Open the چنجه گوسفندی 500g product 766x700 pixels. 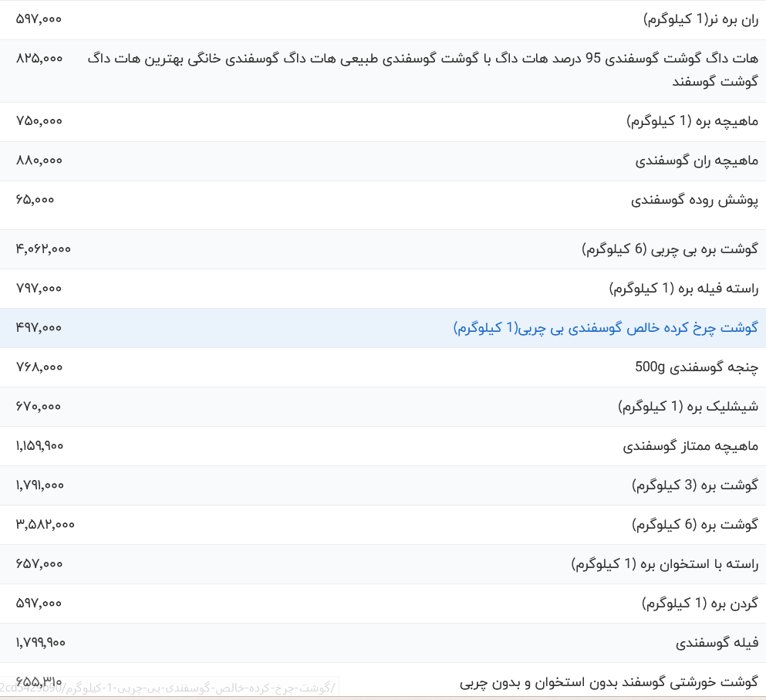pos(697,367)
